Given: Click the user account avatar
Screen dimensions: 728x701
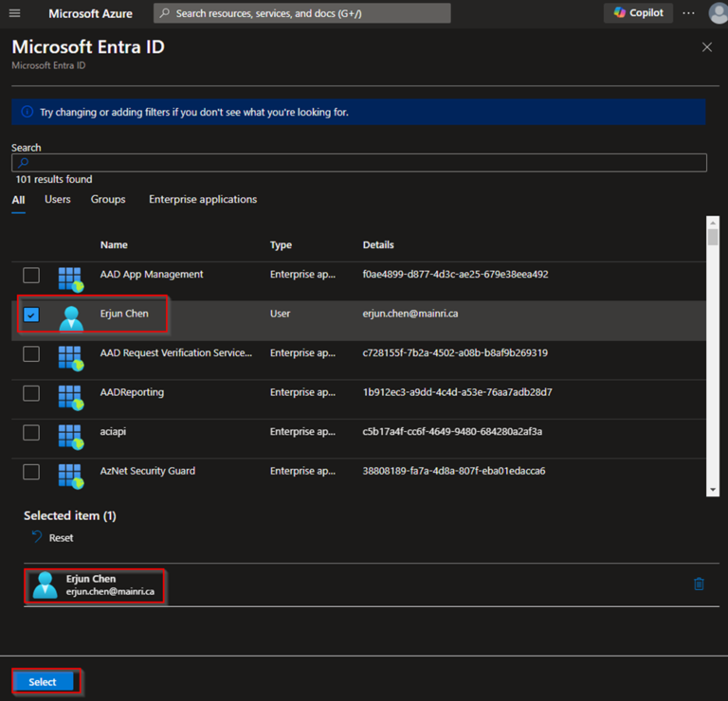Looking at the screenshot, I should tap(718, 13).
